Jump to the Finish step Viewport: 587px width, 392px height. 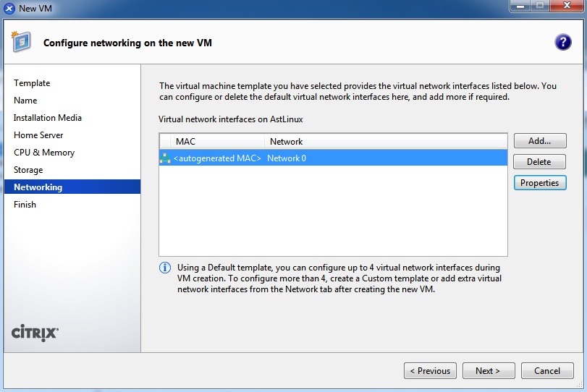point(25,205)
